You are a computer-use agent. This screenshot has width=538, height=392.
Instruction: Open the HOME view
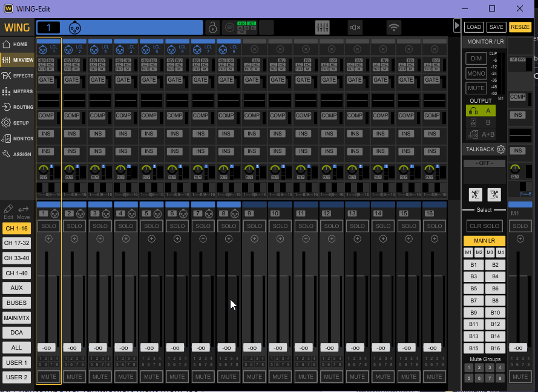(17, 44)
